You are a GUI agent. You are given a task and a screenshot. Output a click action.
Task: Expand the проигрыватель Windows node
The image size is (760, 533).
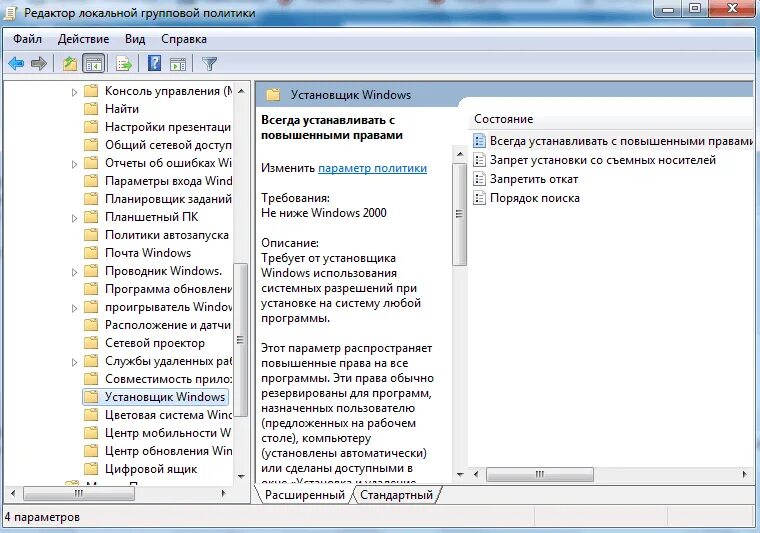point(74,308)
